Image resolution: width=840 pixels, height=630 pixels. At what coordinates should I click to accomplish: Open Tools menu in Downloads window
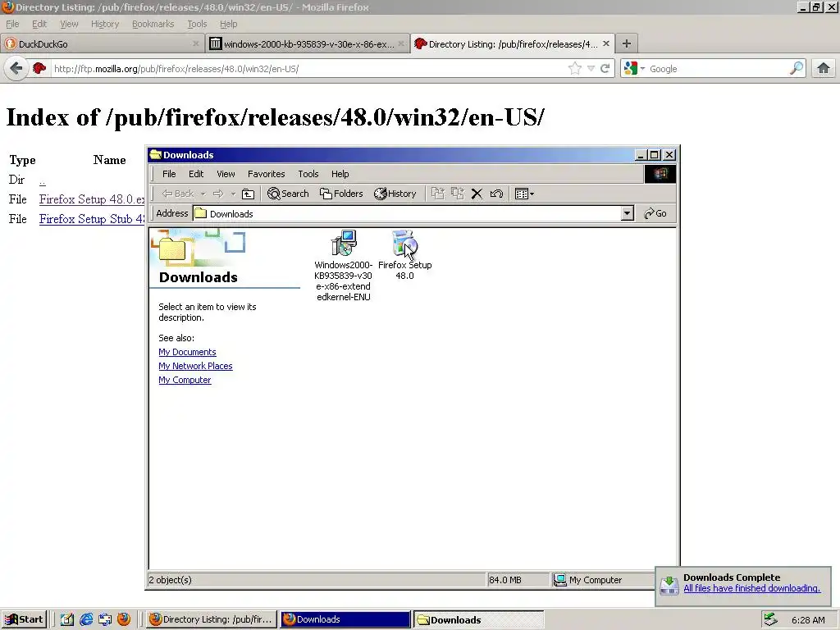pos(308,174)
